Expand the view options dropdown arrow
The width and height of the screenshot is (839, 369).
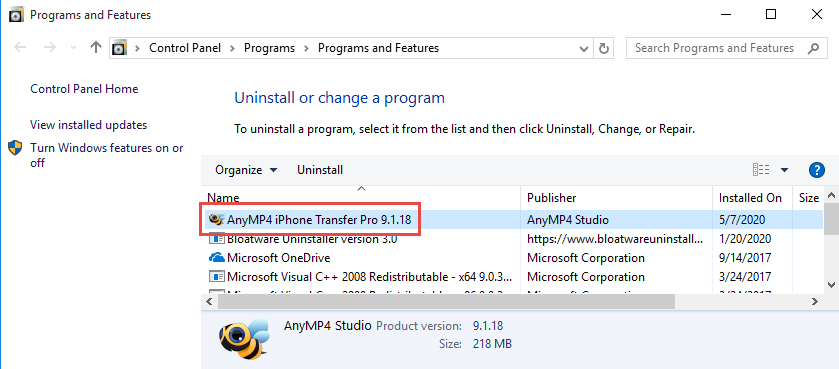[784, 170]
